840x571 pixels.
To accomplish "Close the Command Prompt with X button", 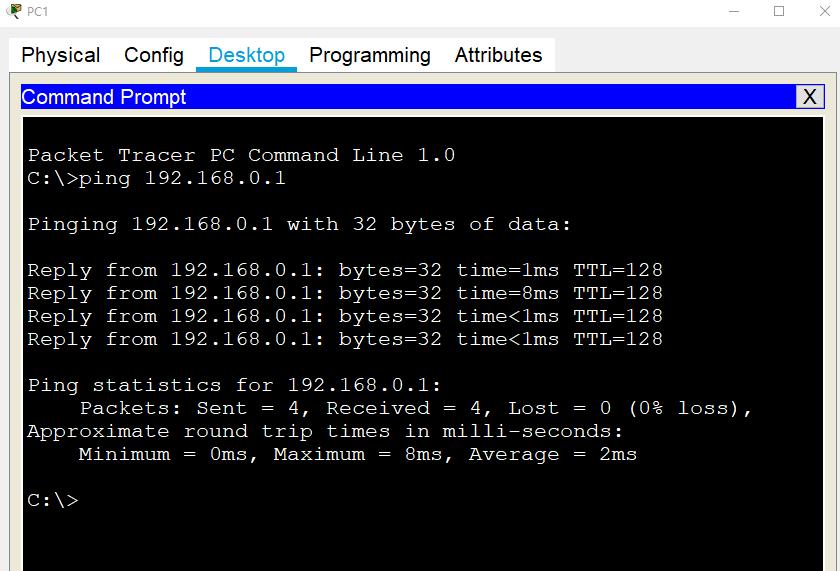I will (809, 97).
